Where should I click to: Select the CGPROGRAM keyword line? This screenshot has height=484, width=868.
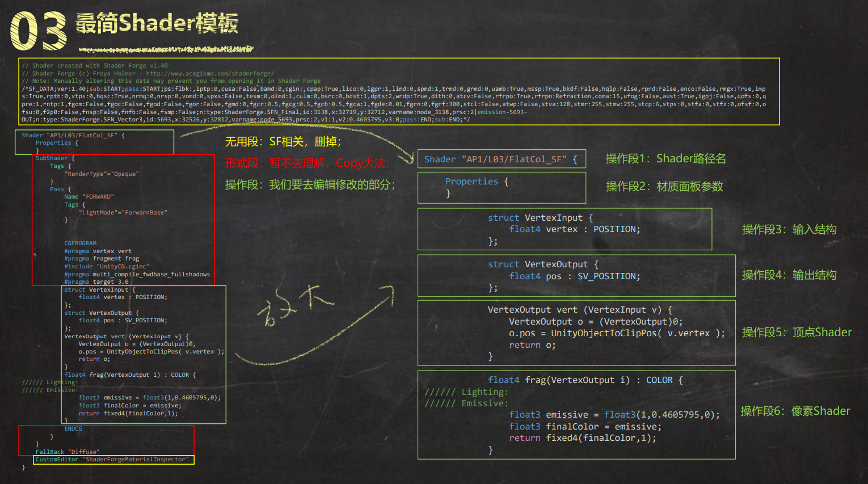(81, 243)
